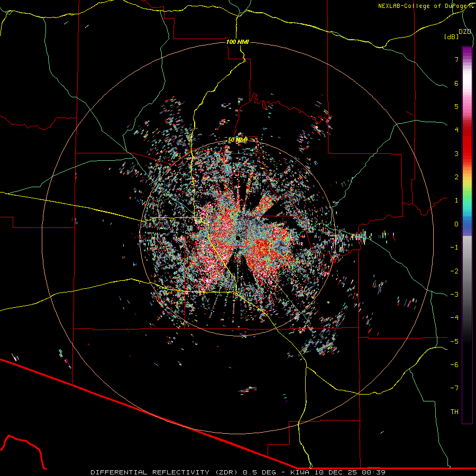476x476 pixels.
Task: Click the -5 value on the color scale
Action: click(454, 342)
